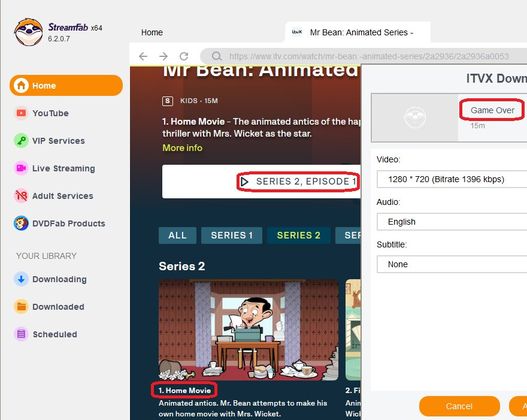Click the 6.2.0.7 version number
This screenshot has height=420, width=527.
point(59,39)
